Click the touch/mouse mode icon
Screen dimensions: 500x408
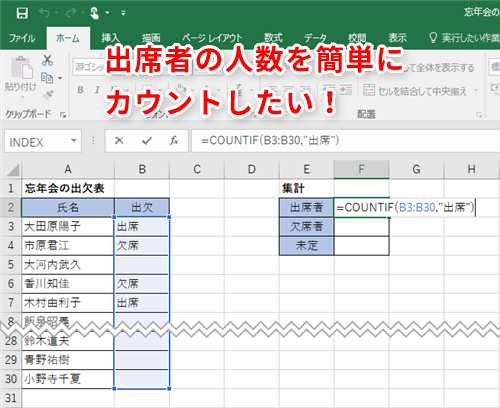point(95,13)
